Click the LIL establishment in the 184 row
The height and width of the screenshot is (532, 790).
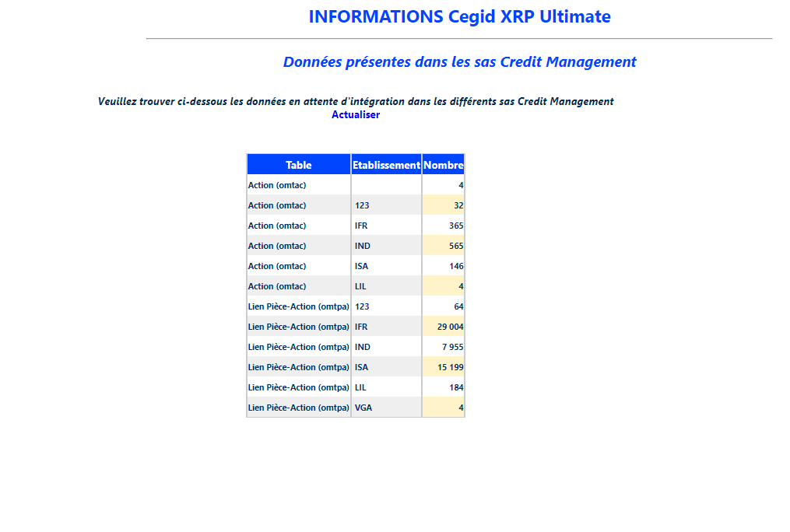[386, 387]
